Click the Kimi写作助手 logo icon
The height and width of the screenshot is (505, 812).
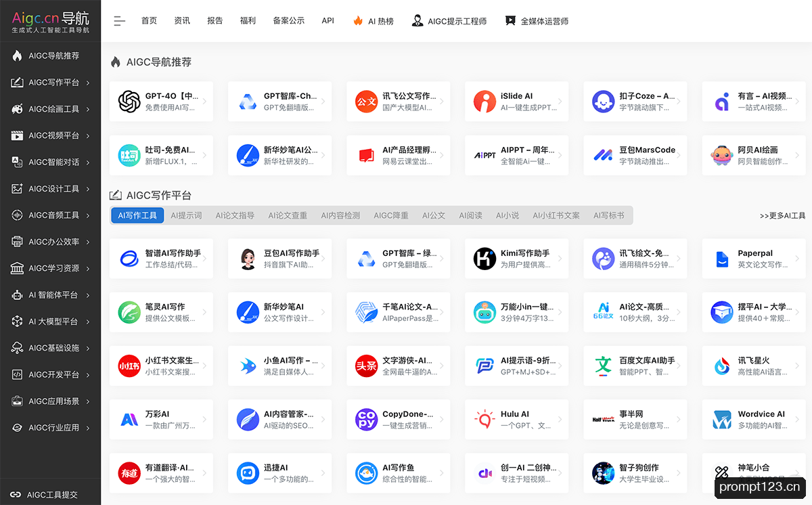coord(484,259)
